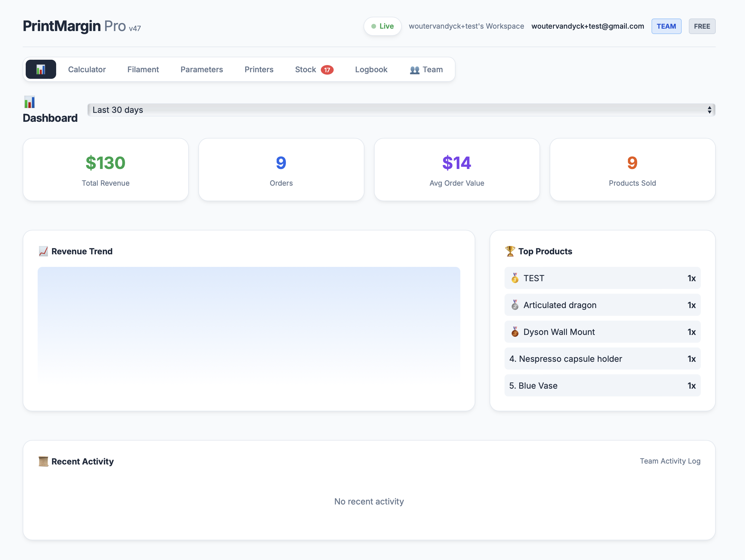Switch to the Team tab
The image size is (745, 560).
[426, 69]
